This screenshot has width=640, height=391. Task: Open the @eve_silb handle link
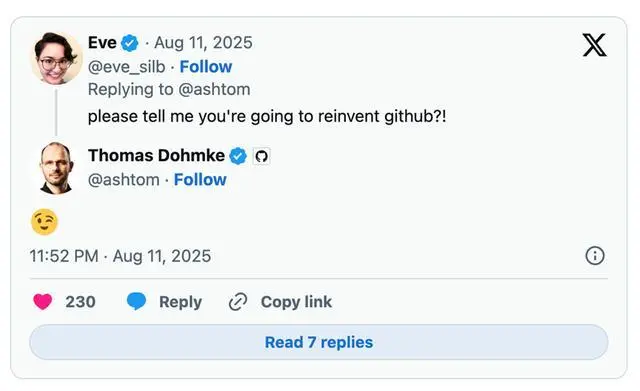click(127, 67)
